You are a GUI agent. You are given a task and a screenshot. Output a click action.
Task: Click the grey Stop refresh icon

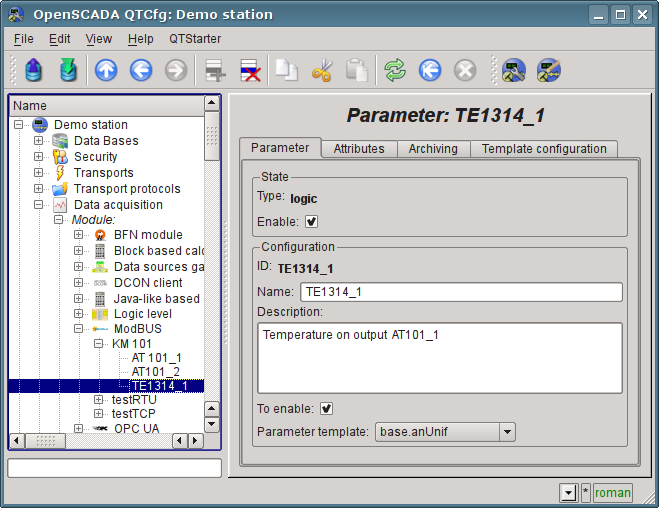465,70
